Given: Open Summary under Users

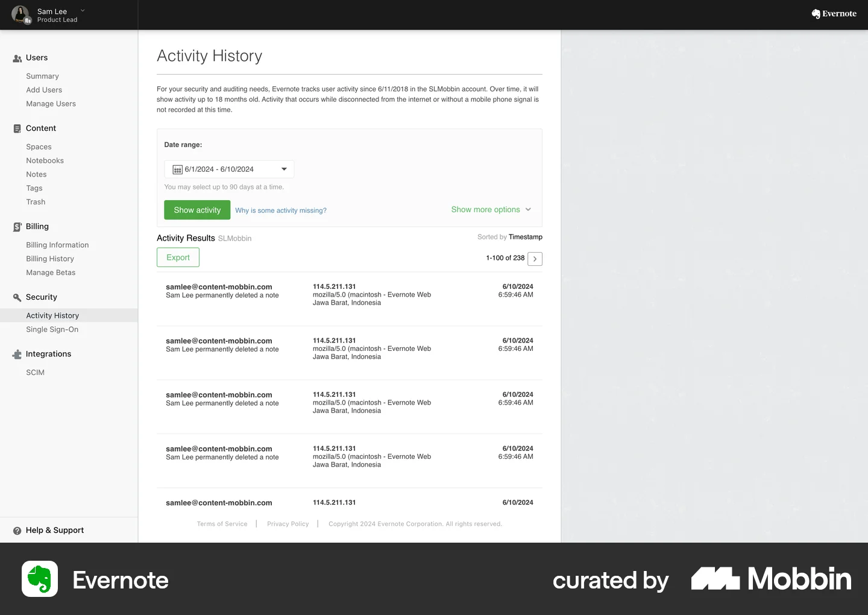Looking at the screenshot, I should pyautogui.click(x=43, y=77).
